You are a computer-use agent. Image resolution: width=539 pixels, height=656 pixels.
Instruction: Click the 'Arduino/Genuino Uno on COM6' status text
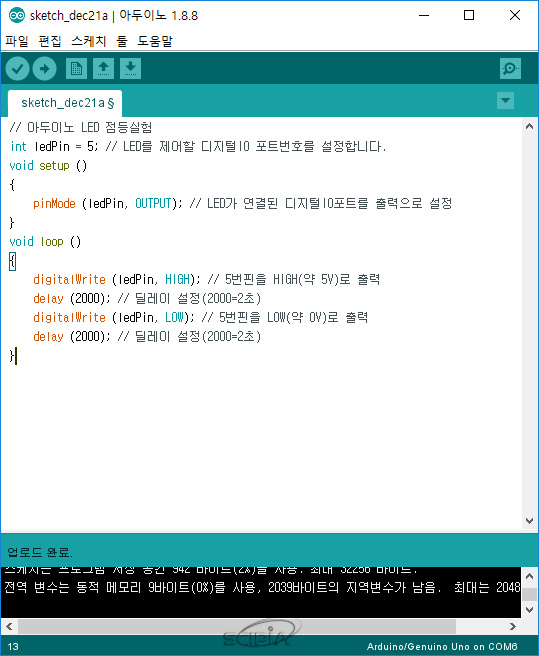442,646
